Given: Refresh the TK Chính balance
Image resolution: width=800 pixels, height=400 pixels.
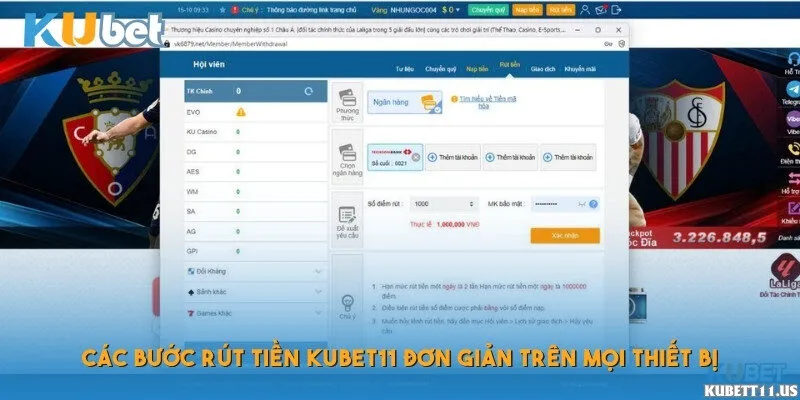Looking at the screenshot, I should coord(308,91).
